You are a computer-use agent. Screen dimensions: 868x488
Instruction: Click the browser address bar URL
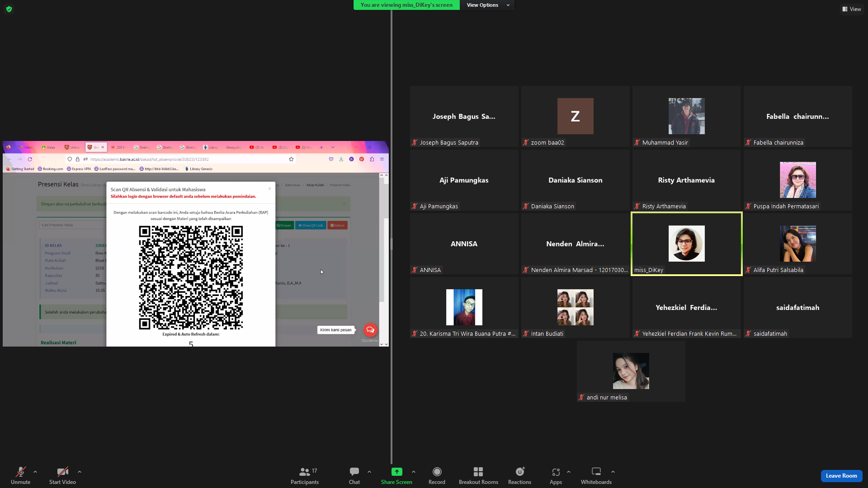pos(150,159)
